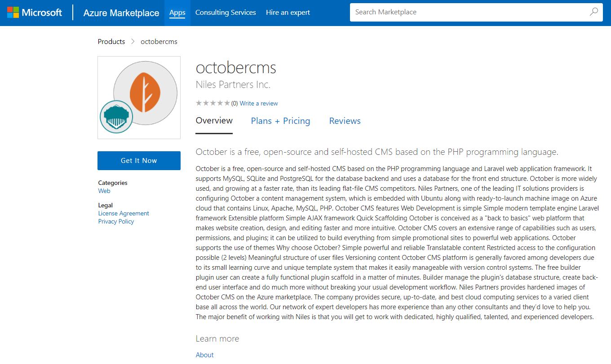Open Consulting Services menu item

pos(226,13)
